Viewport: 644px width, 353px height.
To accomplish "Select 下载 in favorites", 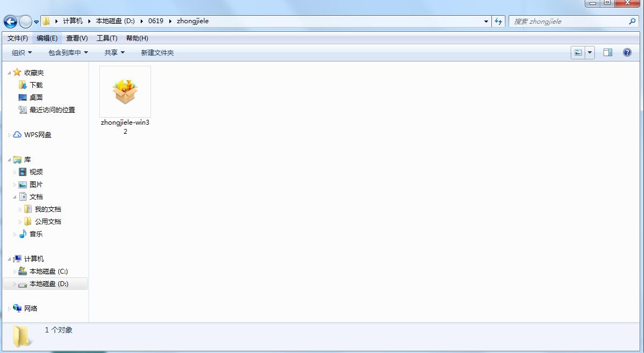I will (x=36, y=85).
